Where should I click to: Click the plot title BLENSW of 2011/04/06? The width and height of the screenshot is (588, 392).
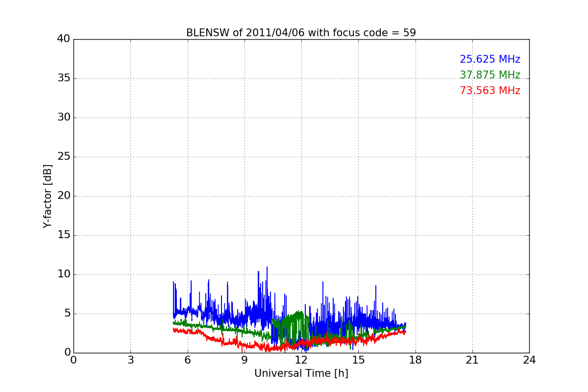coord(301,33)
